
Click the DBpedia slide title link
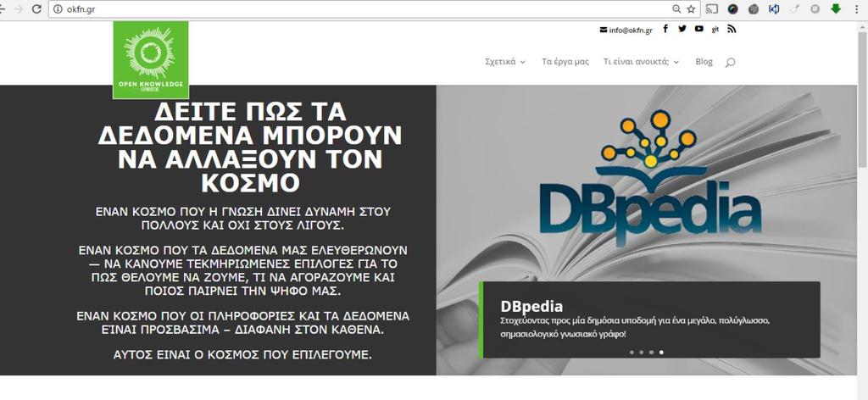point(531,306)
